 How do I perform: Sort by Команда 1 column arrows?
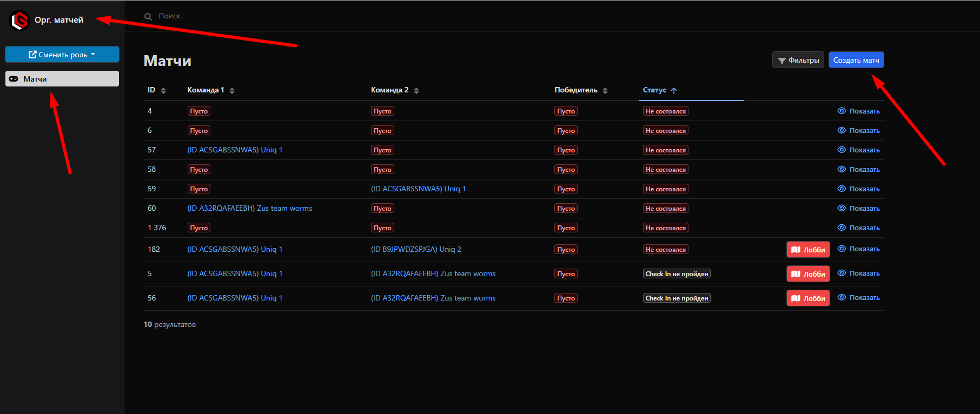tap(232, 91)
